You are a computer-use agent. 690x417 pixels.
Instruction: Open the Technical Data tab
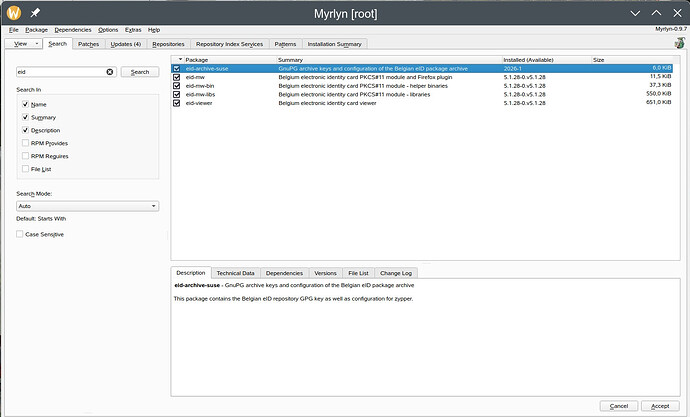coord(235,272)
